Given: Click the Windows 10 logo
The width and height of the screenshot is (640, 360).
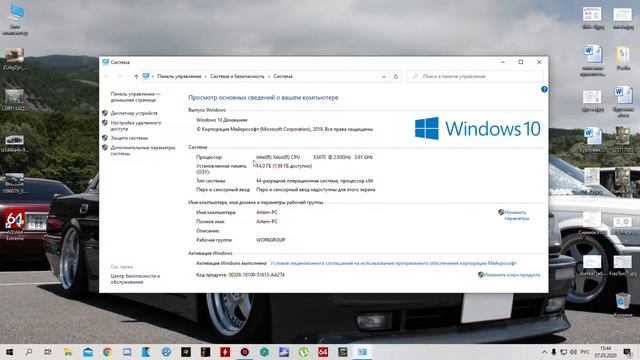Looking at the screenshot, I should click(478, 129).
